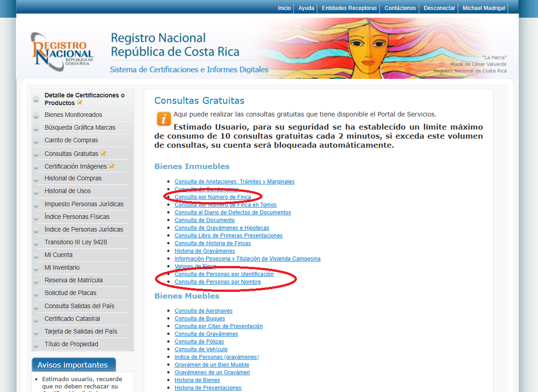Screen dimensions: 538x392
Task: Open Historia de Bienes link
Action: [197, 380]
